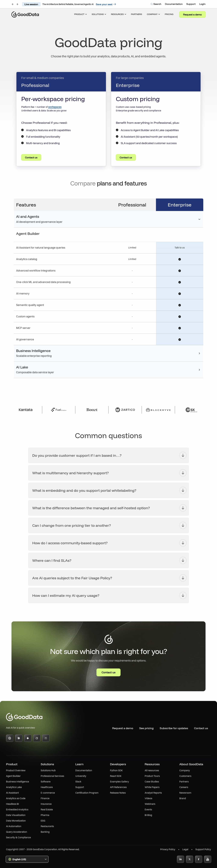The image size is (217, 868).
Task: Click the previous announcement arrow in top bar
Action: [13, 4]
